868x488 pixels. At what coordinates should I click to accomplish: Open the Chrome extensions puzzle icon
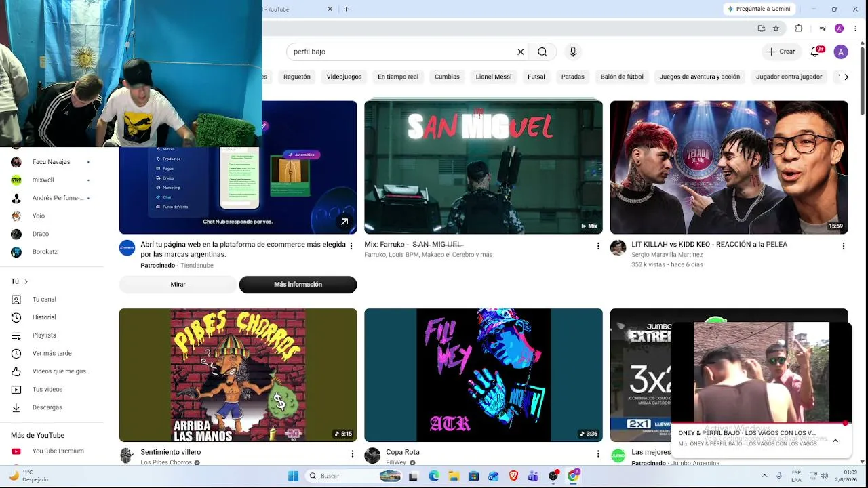point(799,28)
